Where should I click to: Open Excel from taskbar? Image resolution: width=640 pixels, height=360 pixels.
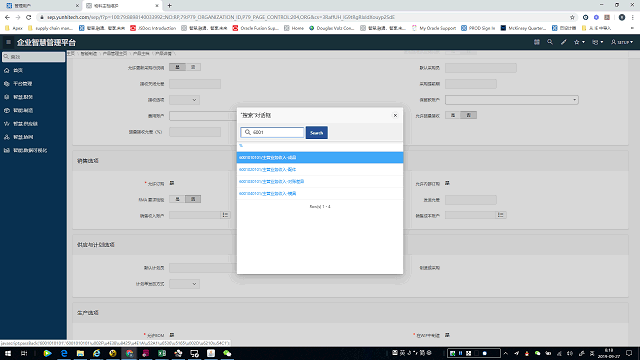click(162, 353)
